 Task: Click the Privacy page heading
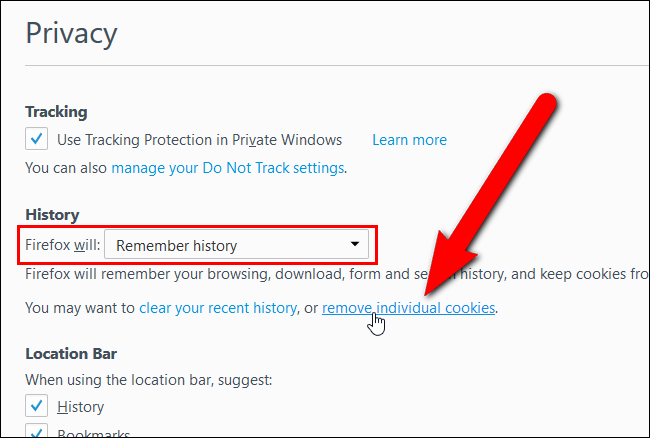(71, 33)
